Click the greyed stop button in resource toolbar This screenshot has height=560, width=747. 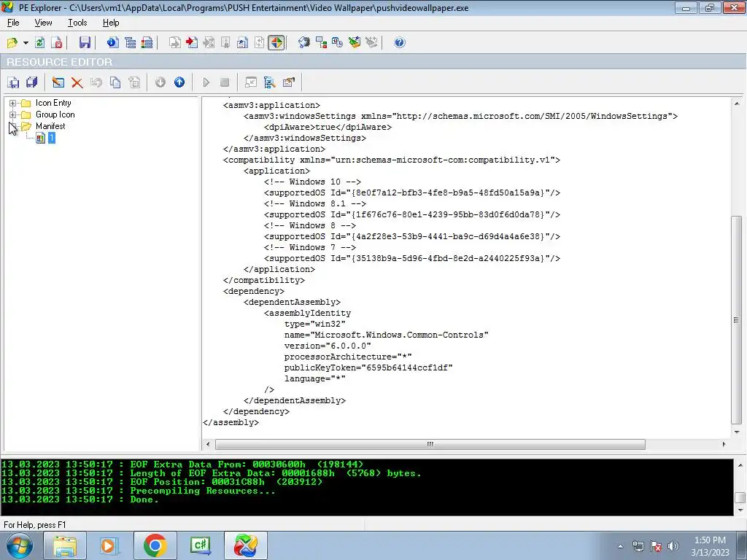click(x=225, y=82)
